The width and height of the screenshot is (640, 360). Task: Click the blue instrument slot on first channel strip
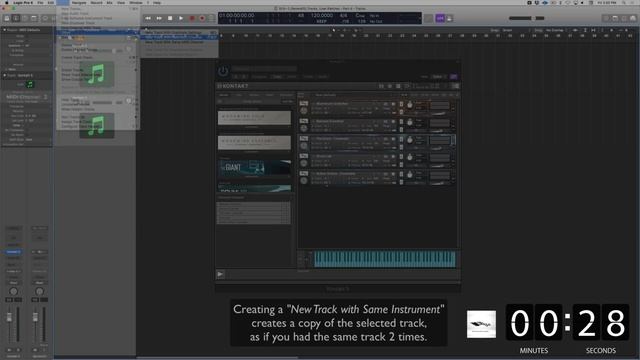(x=13, y=252)
